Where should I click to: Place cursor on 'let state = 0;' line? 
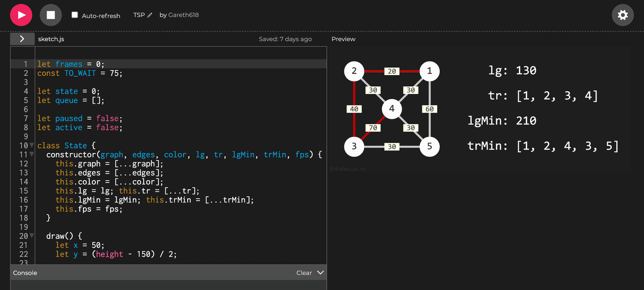69,91
